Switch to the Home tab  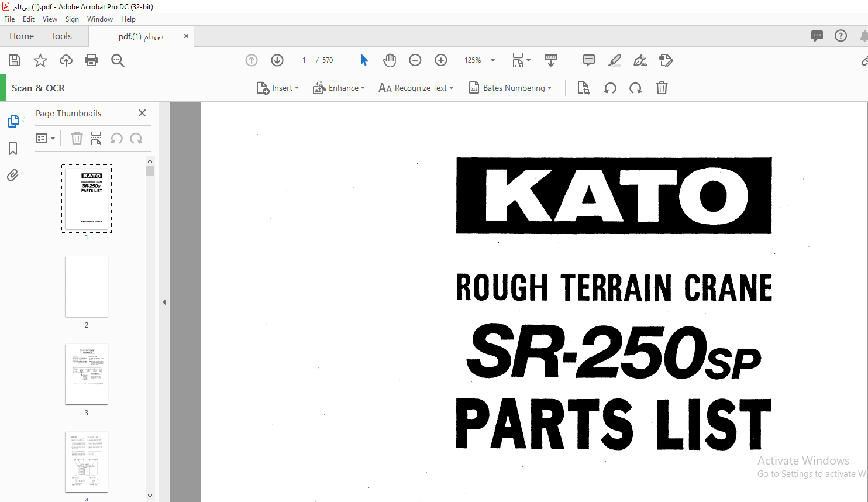(x=22, y=36)
